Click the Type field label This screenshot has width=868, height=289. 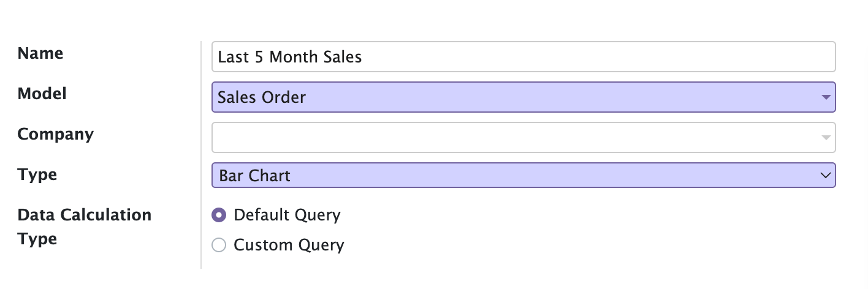click(37, 175)
